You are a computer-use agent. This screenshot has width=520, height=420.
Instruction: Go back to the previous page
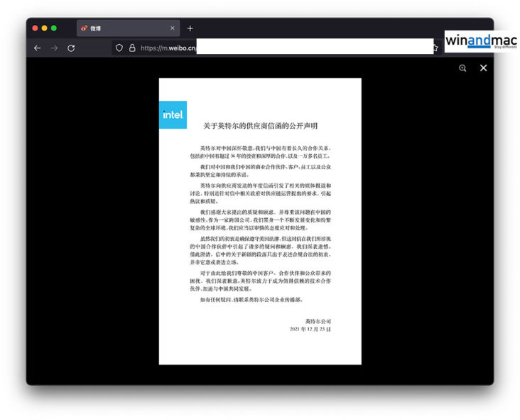[37, 48]
